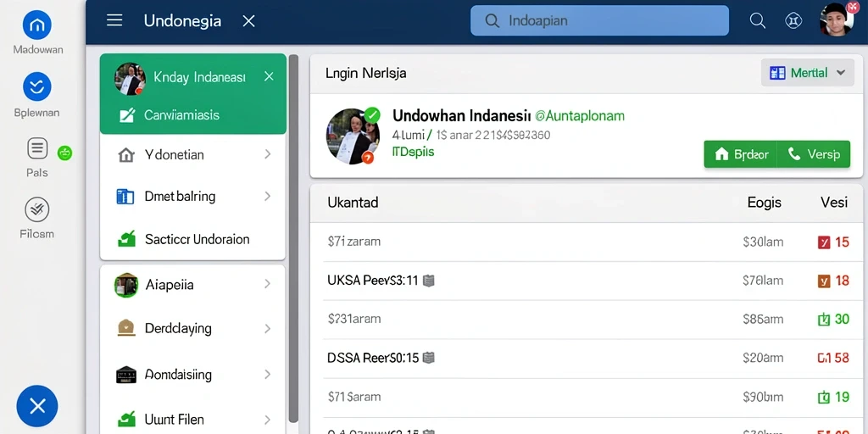Click the green badge next to Pals
This screenshot has height=434, width=868.
pos(64,153)
